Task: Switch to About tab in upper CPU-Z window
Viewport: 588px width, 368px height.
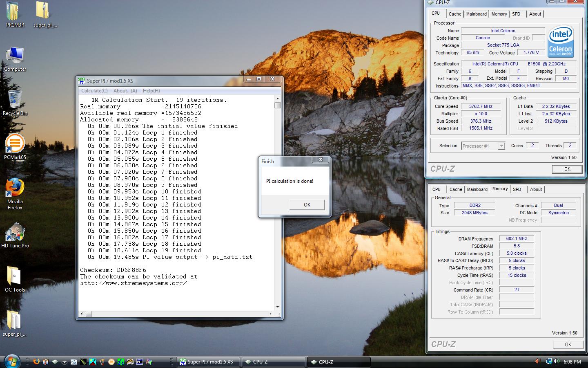Action: coord(535,14)
